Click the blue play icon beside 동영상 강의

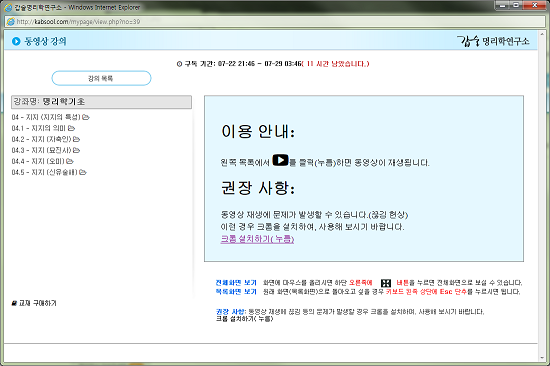[16, 41]
